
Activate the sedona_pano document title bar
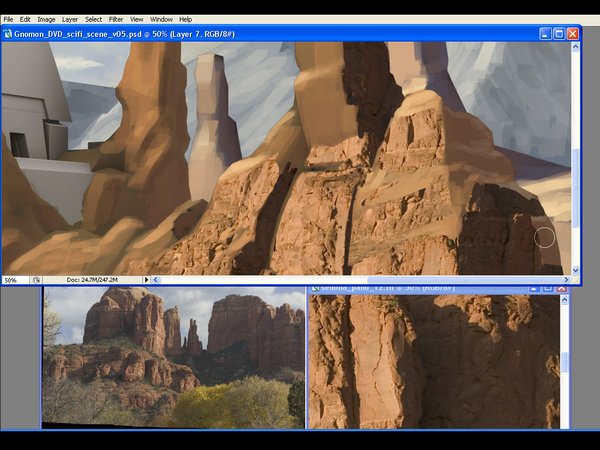(x=420, y=288)
